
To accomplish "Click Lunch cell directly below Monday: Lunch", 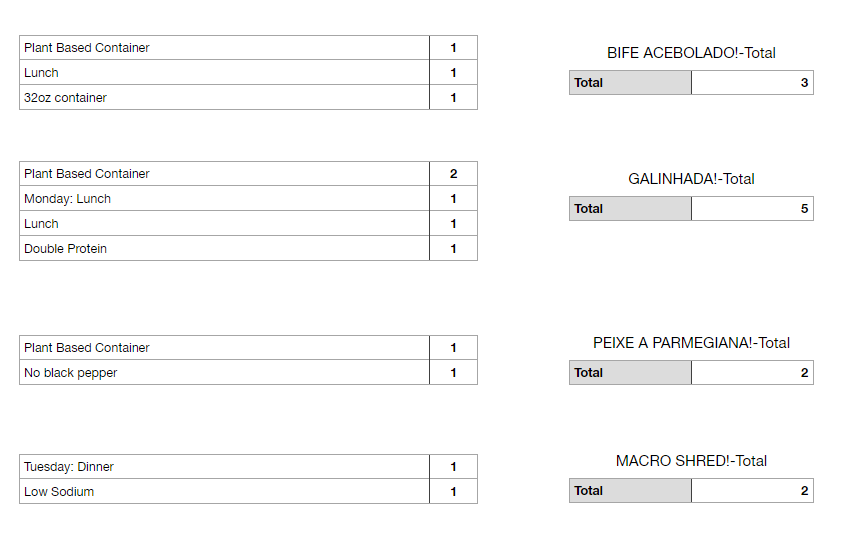I will [x=41, y=224].
